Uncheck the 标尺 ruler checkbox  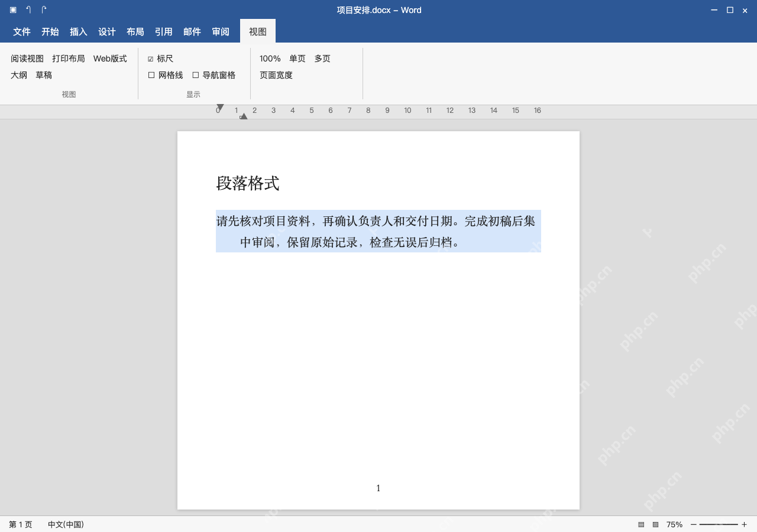[x=151, y=59]
